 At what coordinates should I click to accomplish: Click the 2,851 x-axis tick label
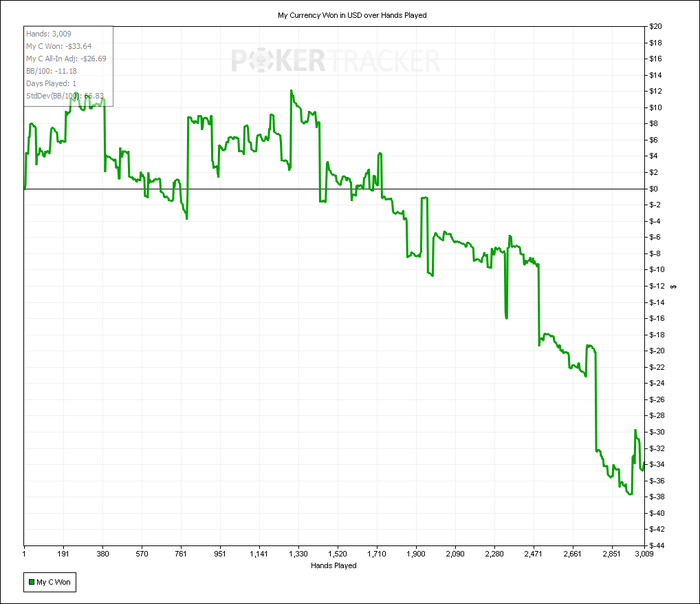pyautogui.click(x=612, y=554)
